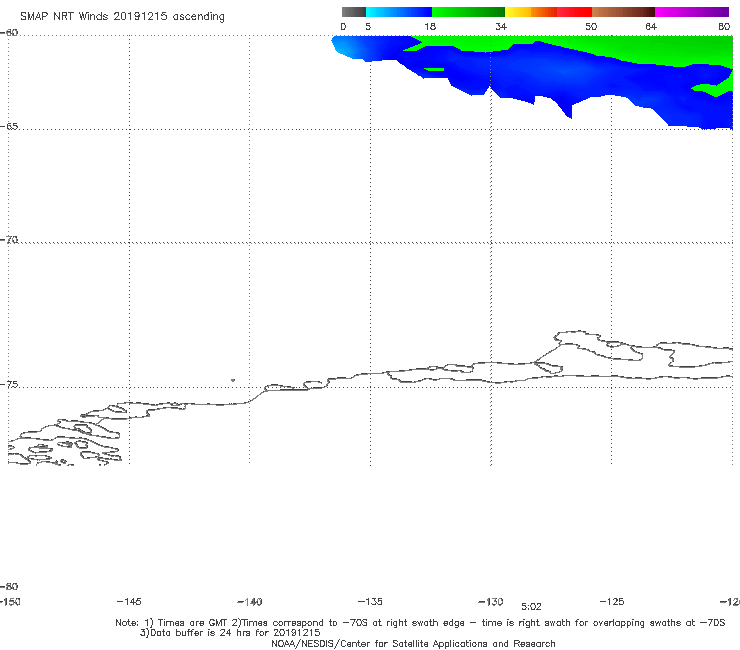
Task: Click the brown segment of the color bar
Action: click(623, 12)
